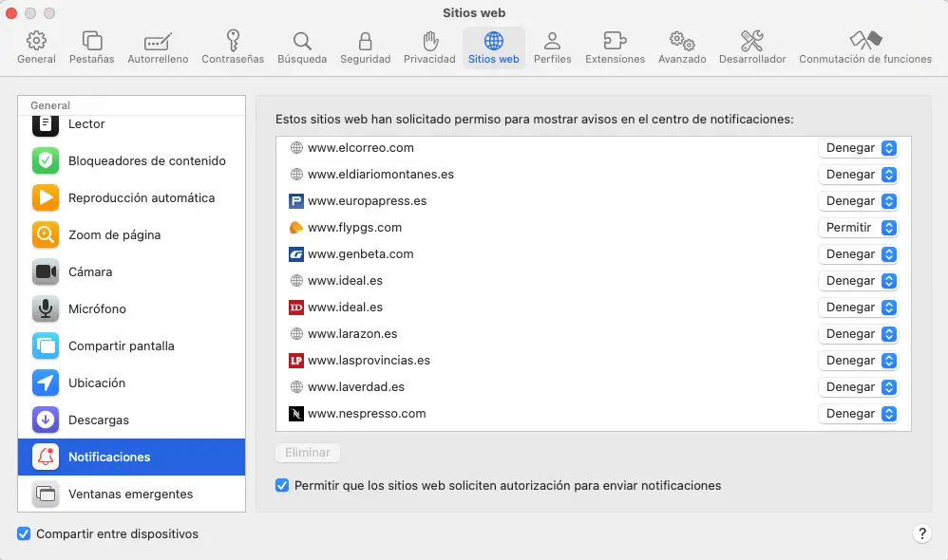Click the genbeta.com blue favicon
The height and width of the screenshot is (560, 948).
click(x=296, y=254)
